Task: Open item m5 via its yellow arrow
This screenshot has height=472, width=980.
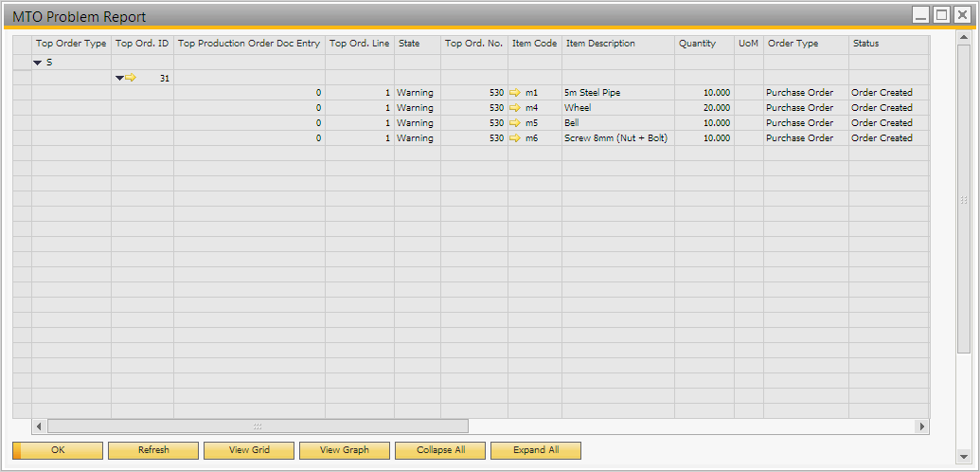Action: pos(515,123)
